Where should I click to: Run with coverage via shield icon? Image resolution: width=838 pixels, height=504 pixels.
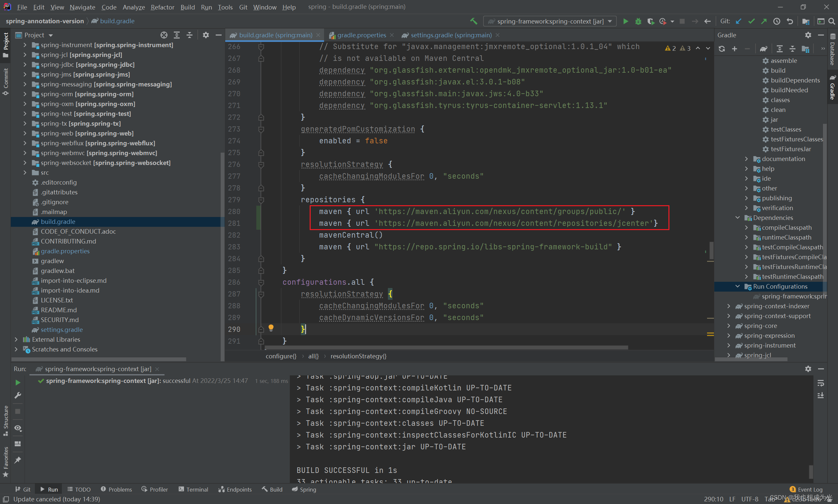[650, 21]
